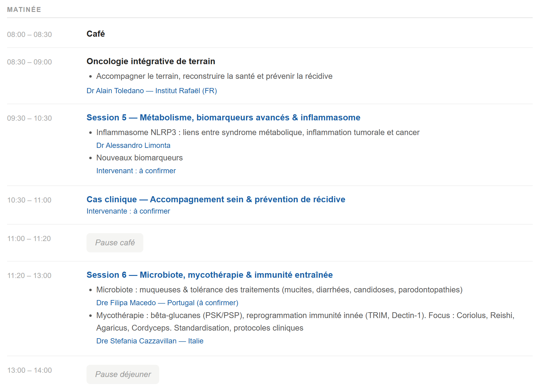Click Dre Filipa Macedo — Portugal link

[x=167, y=303]
